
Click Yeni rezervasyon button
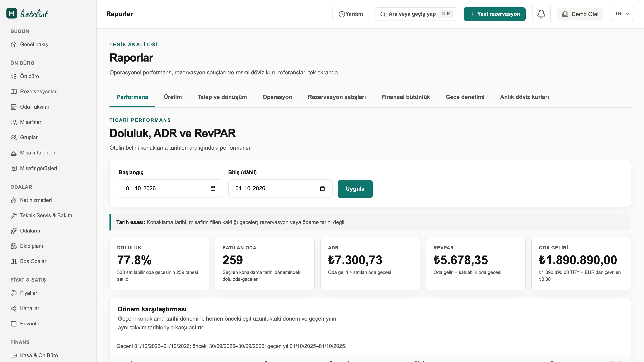click(x=494, y=14)
